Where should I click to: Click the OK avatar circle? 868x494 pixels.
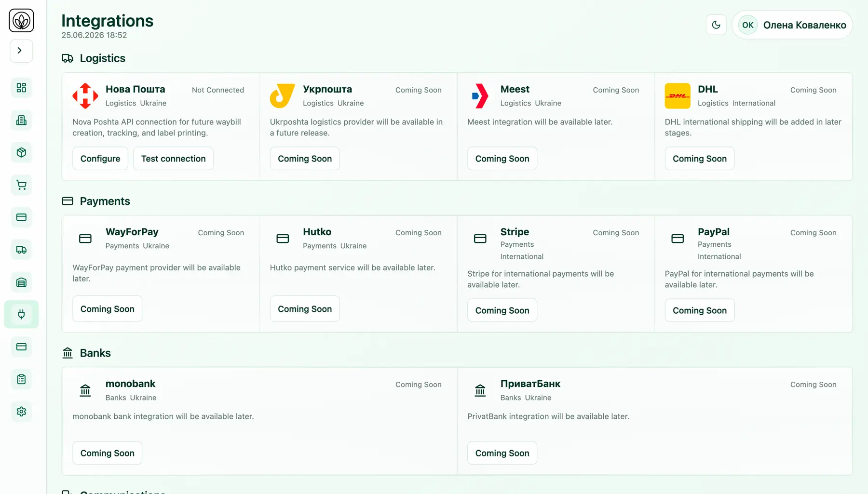tap(748, 25)
